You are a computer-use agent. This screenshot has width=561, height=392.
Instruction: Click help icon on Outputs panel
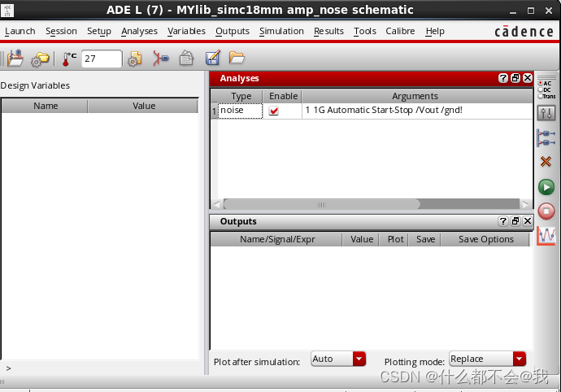pyautogui.click(x=503, y=221)
